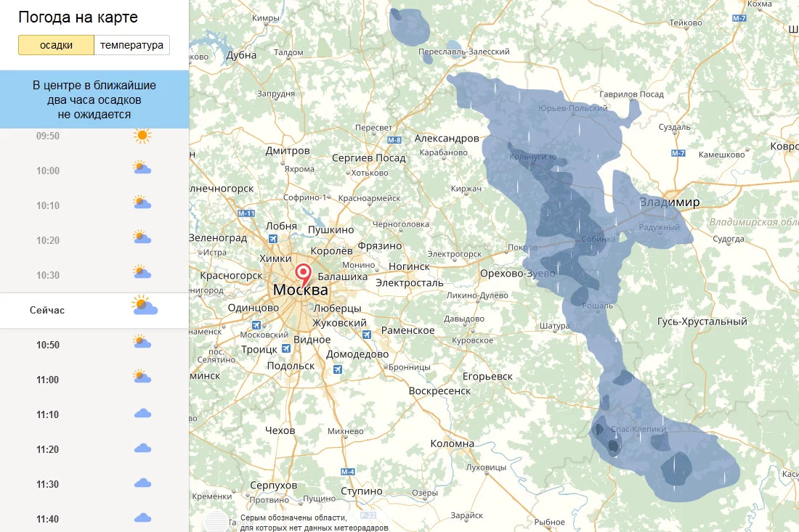Select the sunny icon at 09:50
The width and height of the screenshot is (799, 532).
(x=142, y=136)
